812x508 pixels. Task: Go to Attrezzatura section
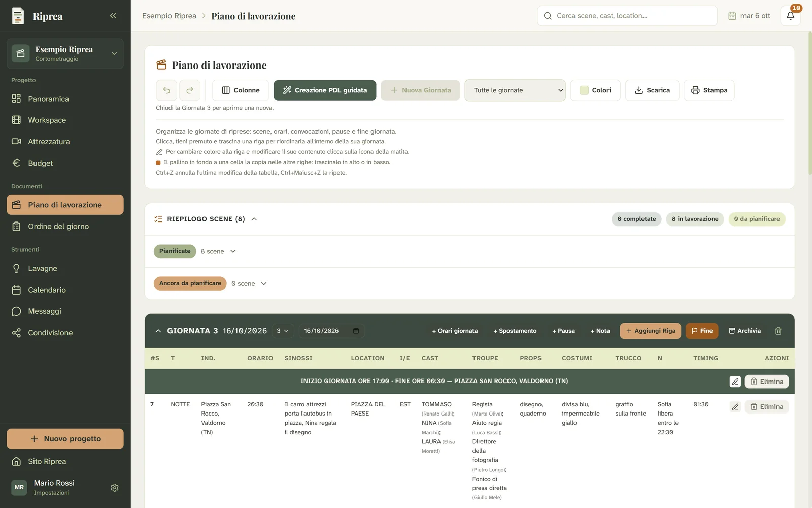click(65, 141)
